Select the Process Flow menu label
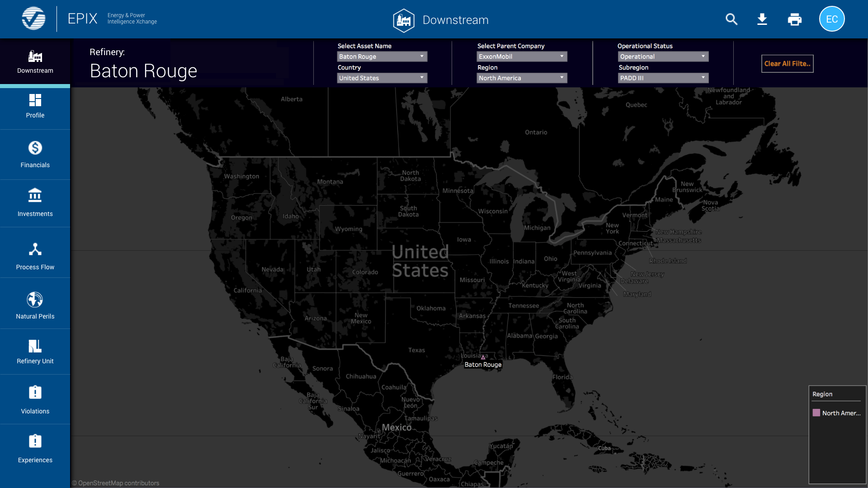 (x=35, y=267)
